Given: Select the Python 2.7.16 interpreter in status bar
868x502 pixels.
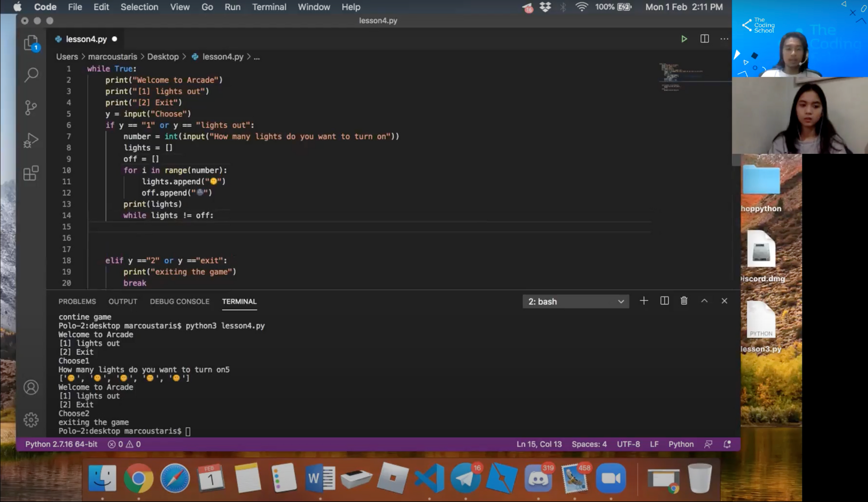Looking at the screenshot, I should 61,444.
